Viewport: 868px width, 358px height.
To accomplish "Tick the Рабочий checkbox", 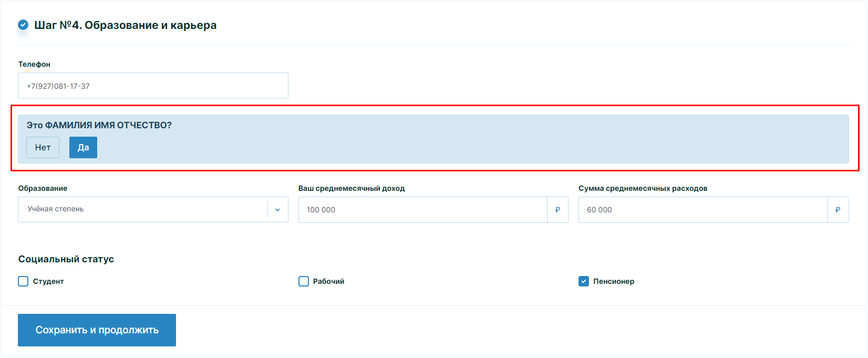I will pos(304,281).
